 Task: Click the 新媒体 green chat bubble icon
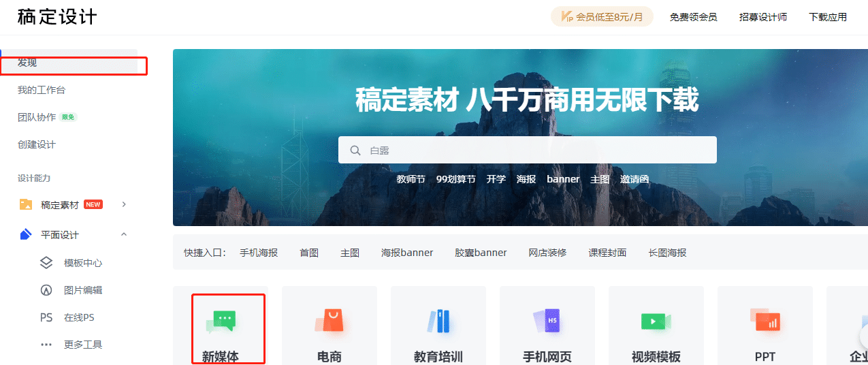221,321
